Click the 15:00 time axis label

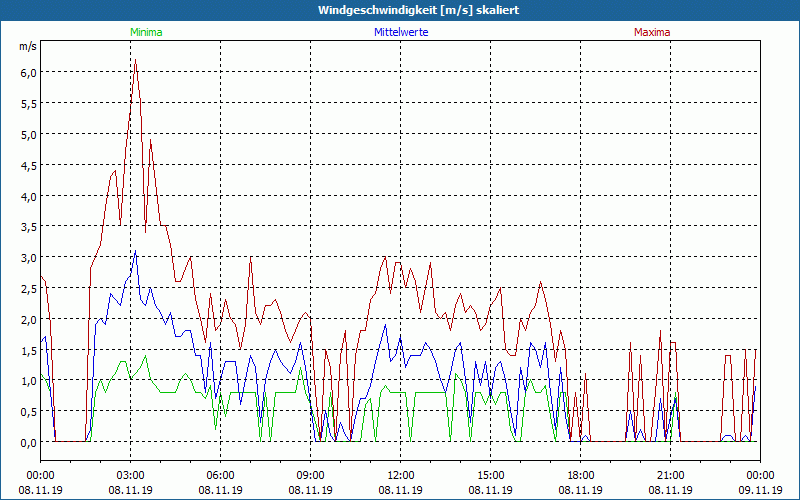tap(490, 476)
